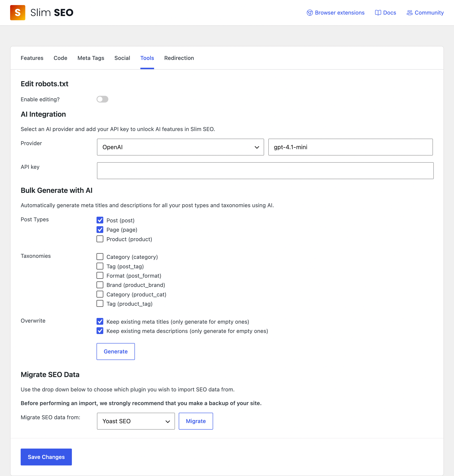This screenshot has width=454, height=476.
Task: Toggle the Enable editing switch for robots.txt
Action: pyautogui.click(x=102, y=99)
